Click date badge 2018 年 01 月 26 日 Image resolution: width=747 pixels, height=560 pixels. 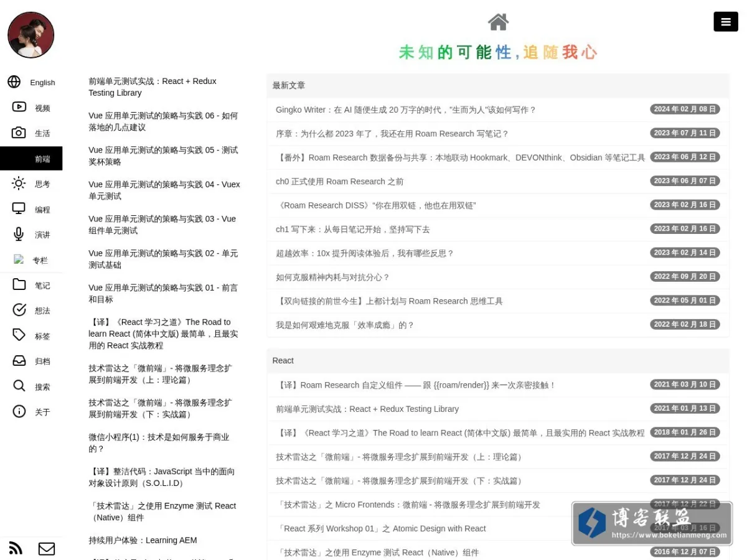click(685, 432)
